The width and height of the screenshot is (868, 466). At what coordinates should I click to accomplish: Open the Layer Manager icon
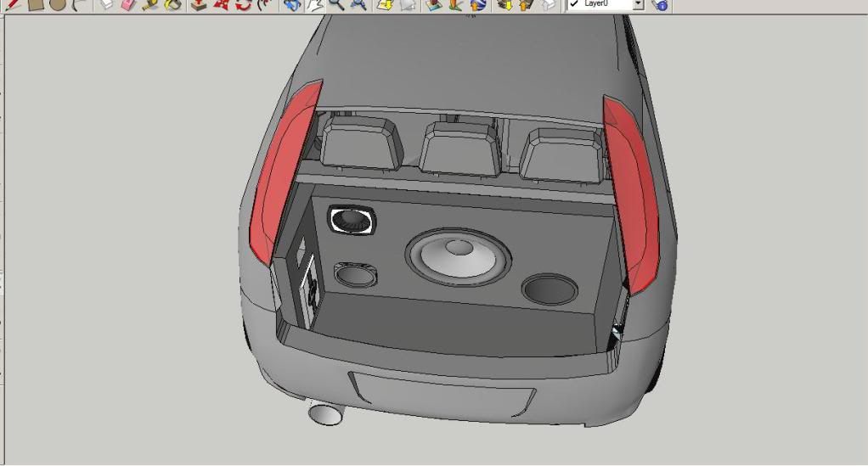[x=660, y=4]
